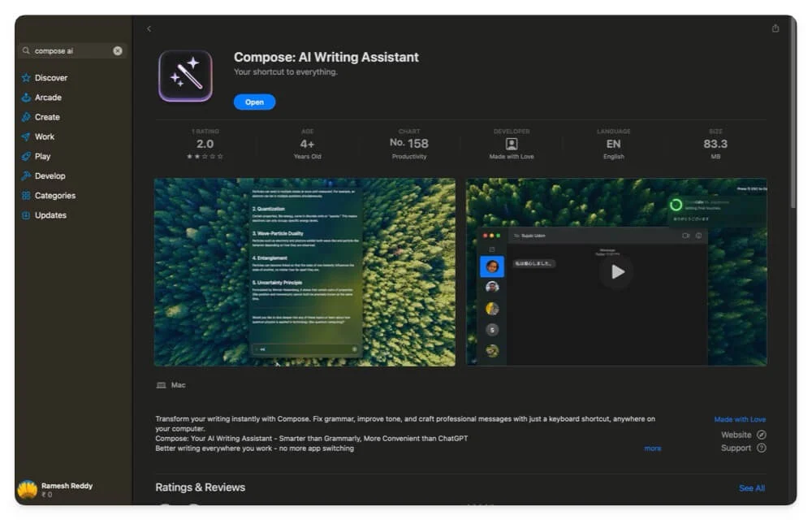
Task: Show the Updates section
Action: [50, 215]
